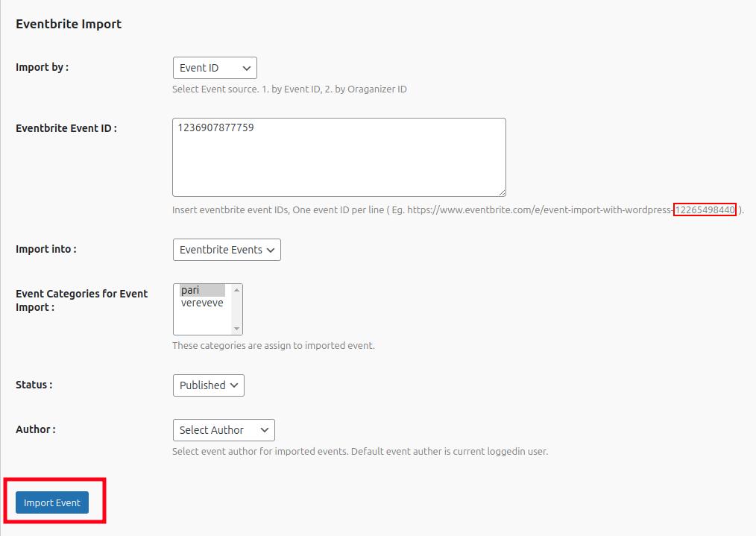
Task: Click the categories list scroll down arrow
Action: coord(237,329)
